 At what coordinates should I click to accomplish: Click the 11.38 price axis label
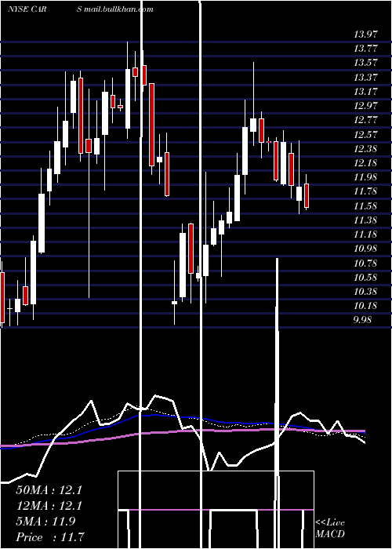[x=365, y=220]
